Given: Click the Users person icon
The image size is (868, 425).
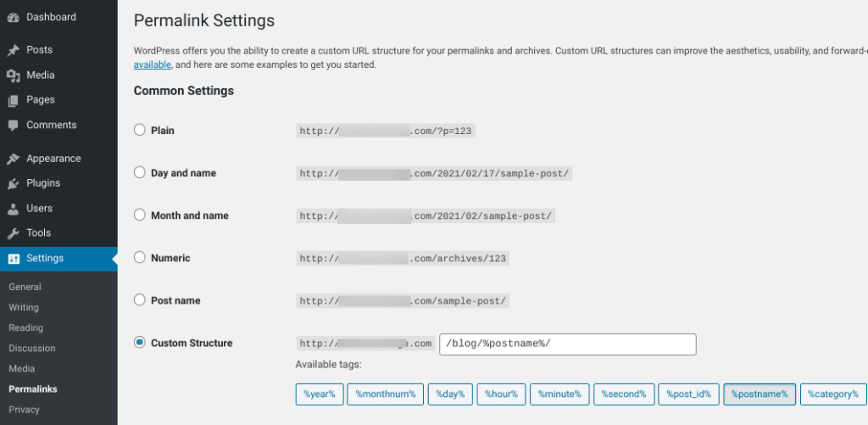Looking at the screenshot, I should point(14,209).
